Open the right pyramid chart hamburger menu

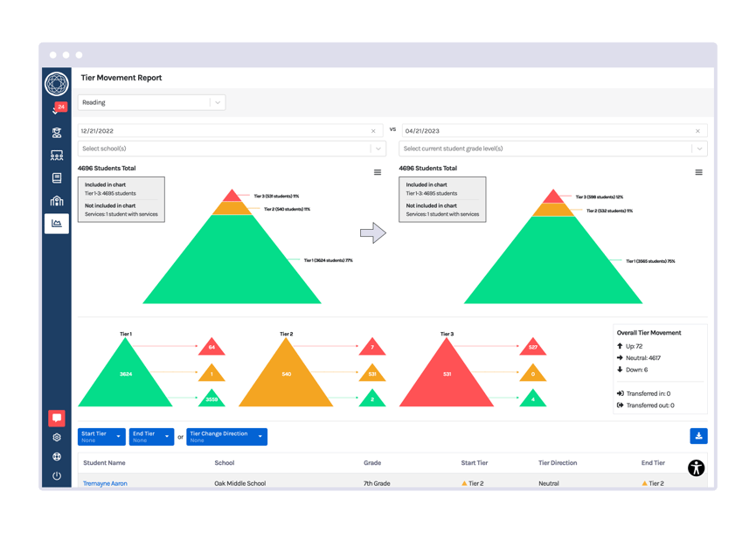698,172
